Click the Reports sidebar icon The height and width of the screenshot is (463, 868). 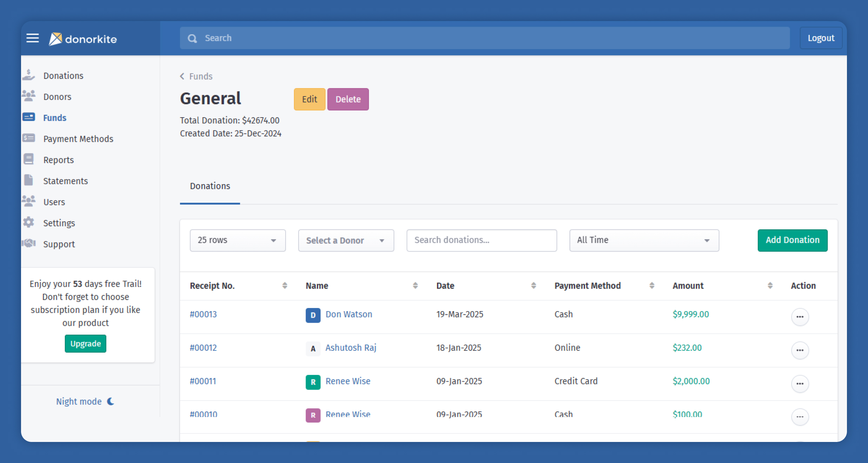tap(29, 159)
